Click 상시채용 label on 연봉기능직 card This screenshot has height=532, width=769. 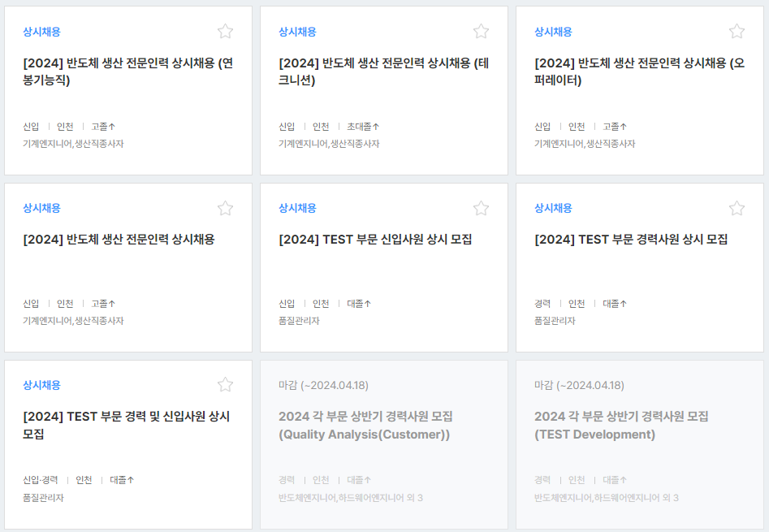(41, 32)
